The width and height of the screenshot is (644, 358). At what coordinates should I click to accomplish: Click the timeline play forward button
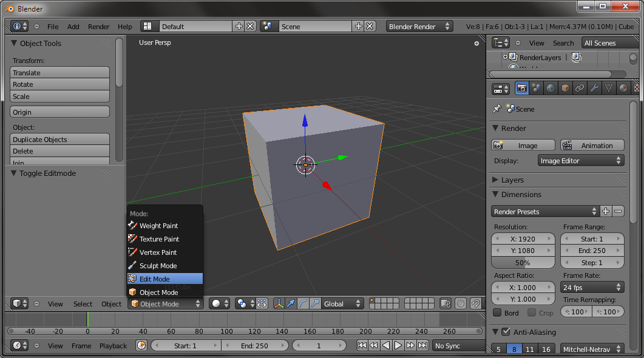tap(398, 345)
